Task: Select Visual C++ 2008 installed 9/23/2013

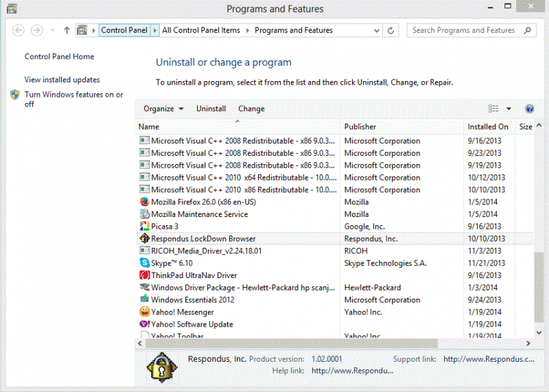Action: click(334, 153)
